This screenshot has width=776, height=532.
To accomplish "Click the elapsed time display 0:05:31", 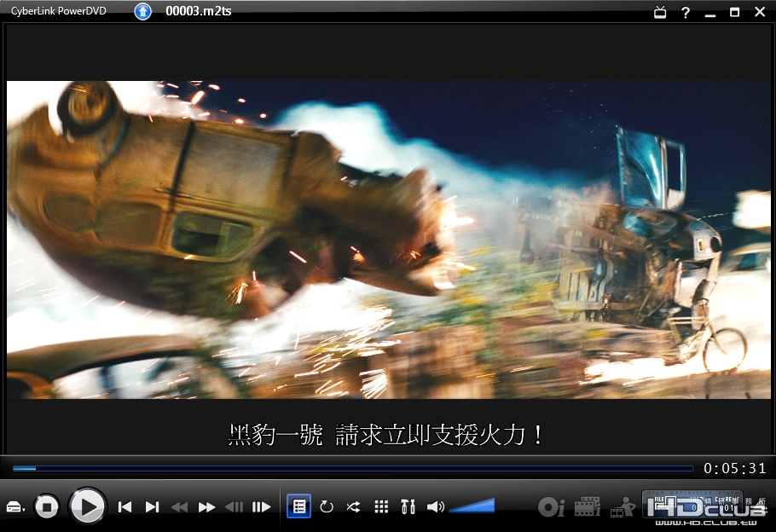I will click(735, 468).
